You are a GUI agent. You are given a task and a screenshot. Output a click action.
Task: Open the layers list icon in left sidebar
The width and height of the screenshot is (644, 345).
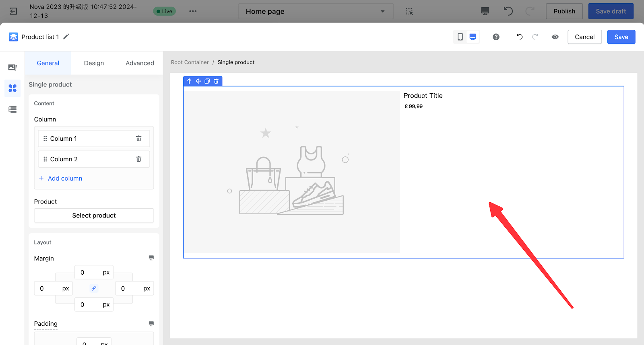click(x=12, y=109)
